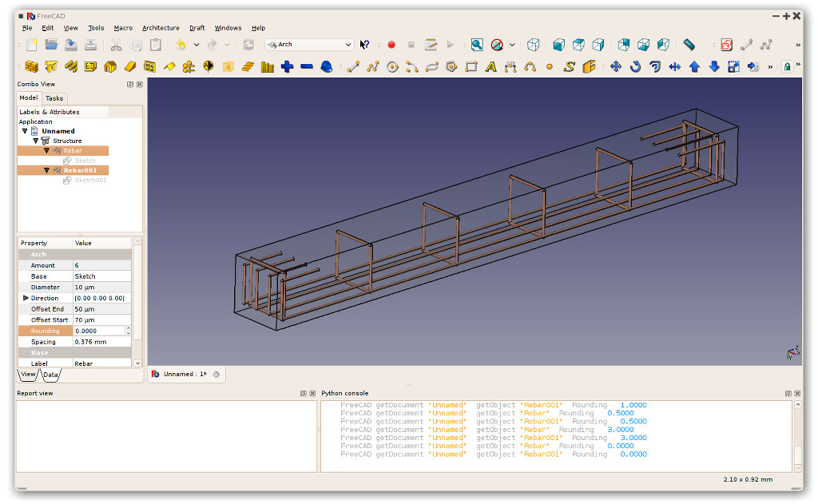Image resolution: width=818 pixels, height=504 pixels.
Task: Select the Draft Scale tool
Action: pos(733,67)
